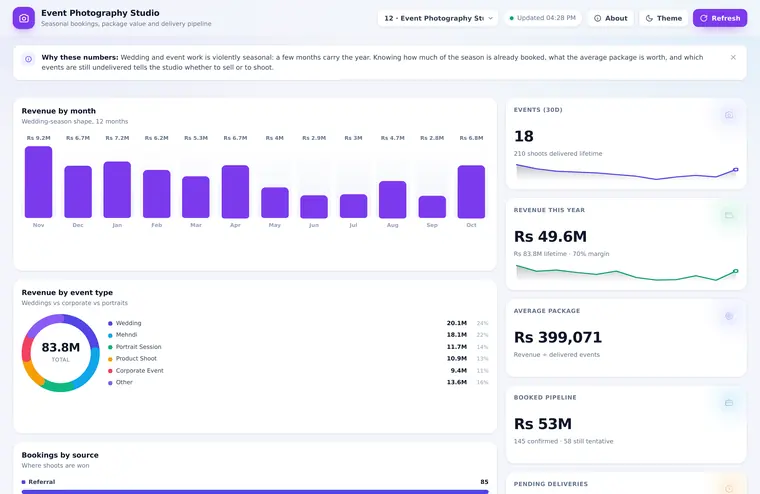Click the Updated 04:28 PM status pill
This screenshot has height=494, width=760.
[542, 18]
